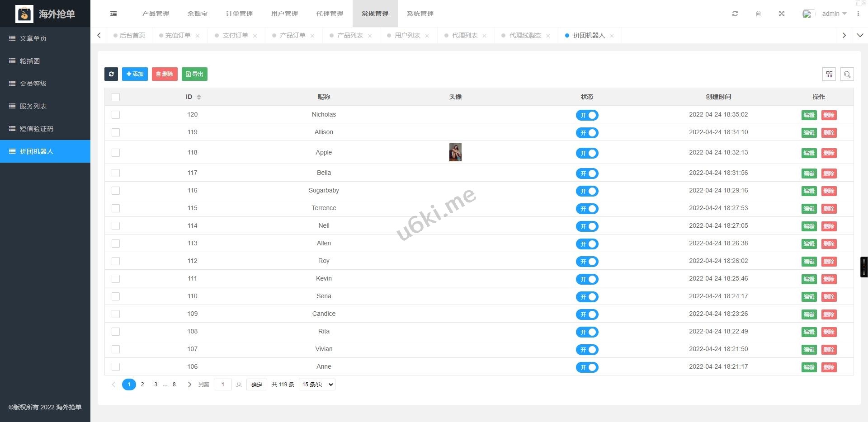
Task: Turn off status switch for Nicholas
Action: point(587,115)
